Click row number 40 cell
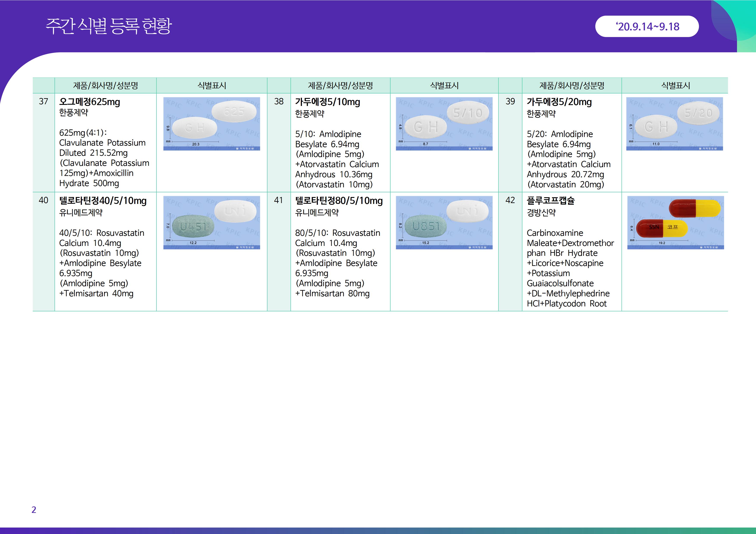Screen dimensions: 756x534 click(x=44, y=200)
